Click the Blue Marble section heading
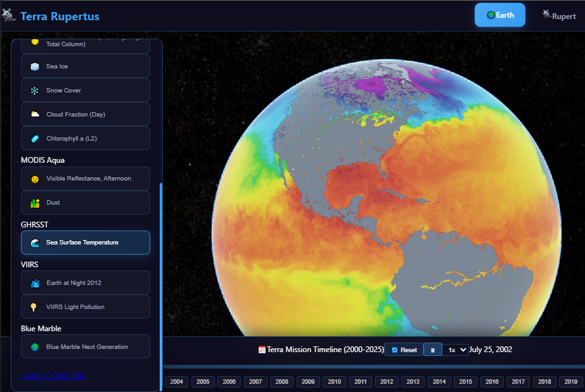 pos(41,329)
